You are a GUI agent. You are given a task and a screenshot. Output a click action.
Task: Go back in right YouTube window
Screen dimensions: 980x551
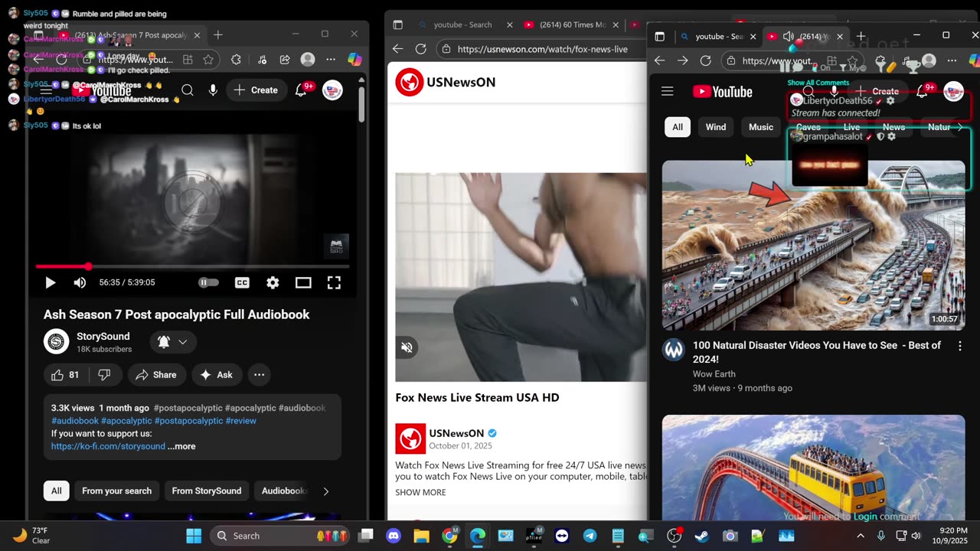659,60
